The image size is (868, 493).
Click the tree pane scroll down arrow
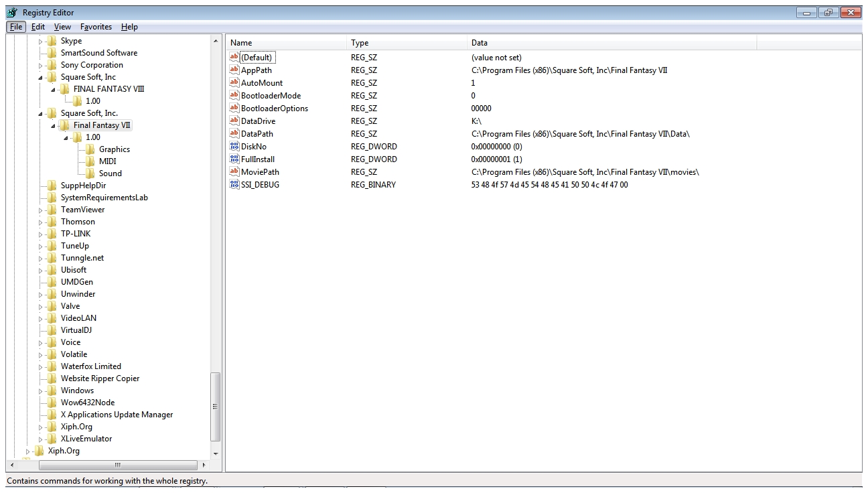216,453
